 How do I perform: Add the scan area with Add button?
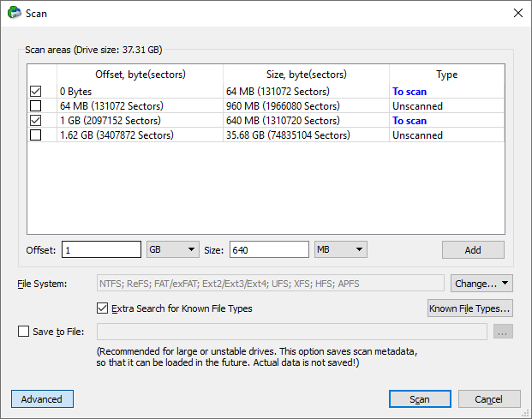point(473,250)
